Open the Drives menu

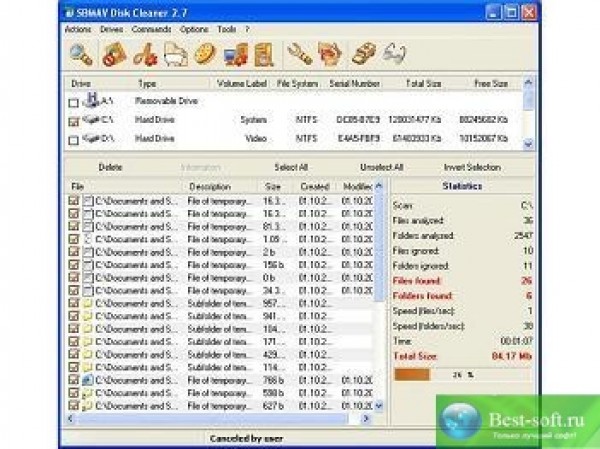coord(111,29)
